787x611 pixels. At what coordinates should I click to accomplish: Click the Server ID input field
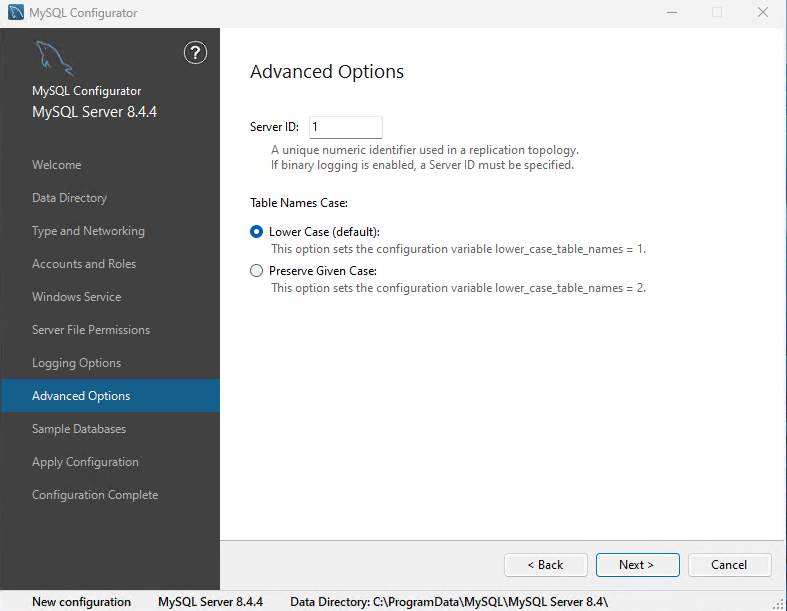pyautogui.click(x=346, y=127)
